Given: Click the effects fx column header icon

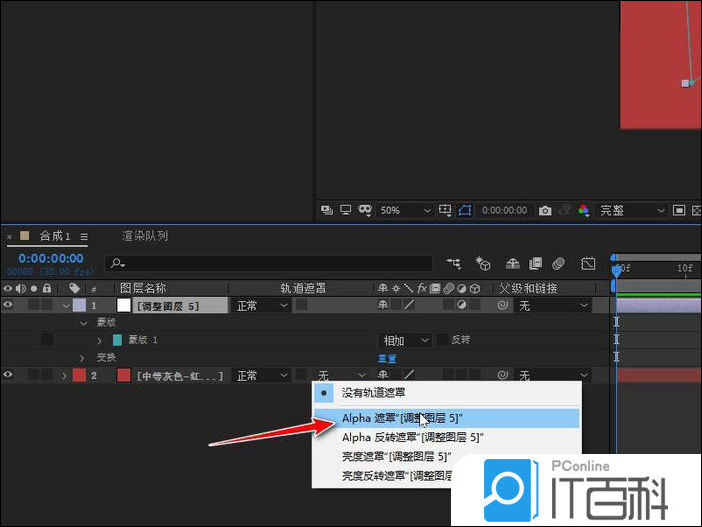Looking at the screenshot, I should click(421, 288).
